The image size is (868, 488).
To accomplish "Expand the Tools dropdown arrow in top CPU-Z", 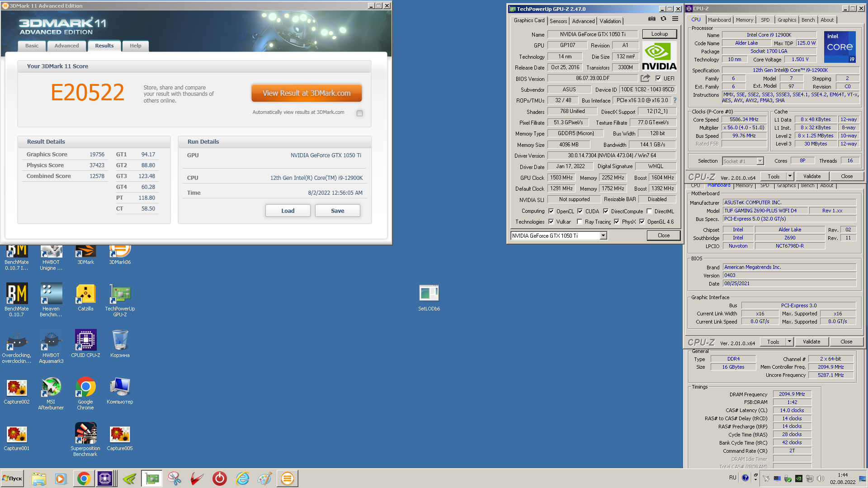I will [790, 176].
